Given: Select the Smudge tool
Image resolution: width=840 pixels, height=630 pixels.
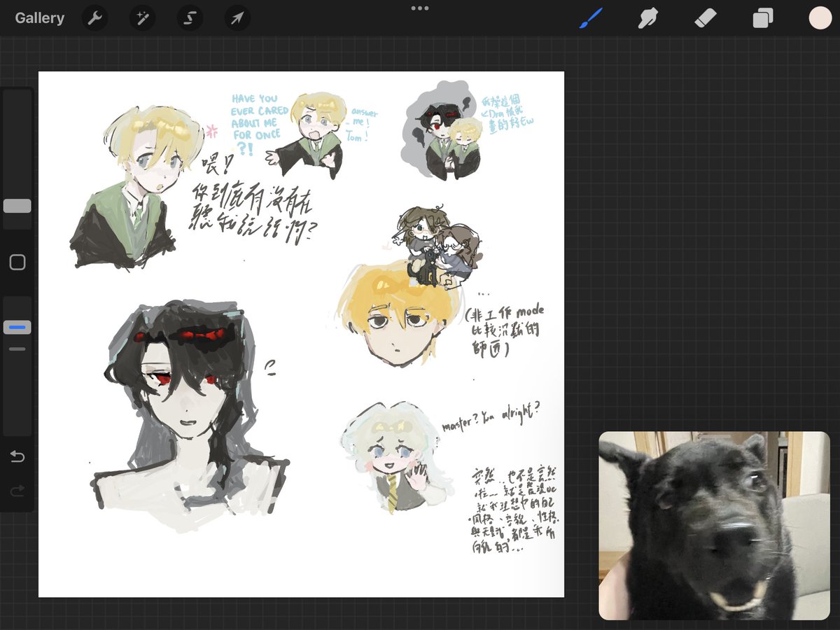Looking at the screenshot, I should point(649,18).
